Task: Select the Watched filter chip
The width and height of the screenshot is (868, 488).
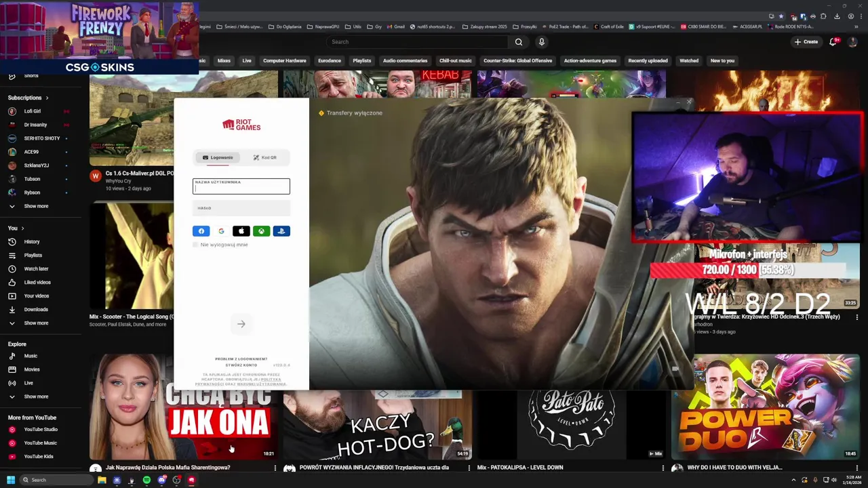Action: point(689,61)
